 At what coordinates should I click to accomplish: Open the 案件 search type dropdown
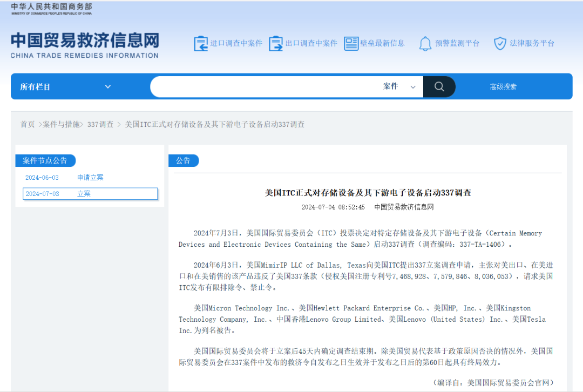399,86
